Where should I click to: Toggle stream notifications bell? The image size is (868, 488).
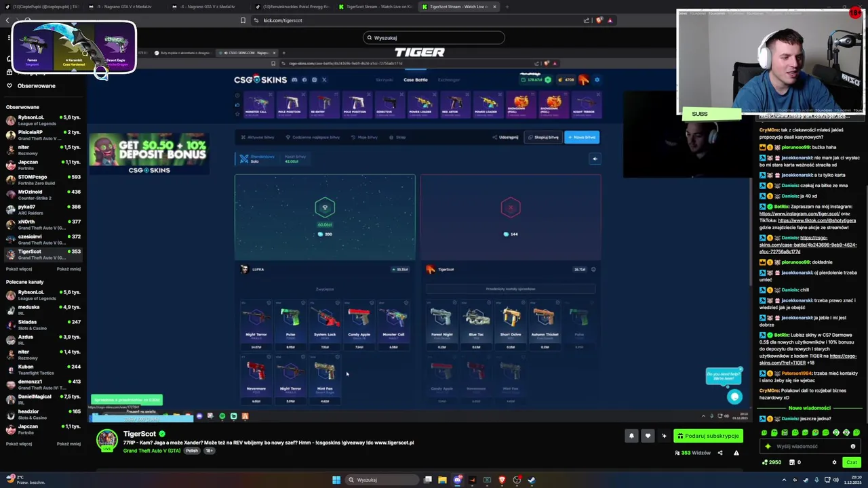pos(631,436)
